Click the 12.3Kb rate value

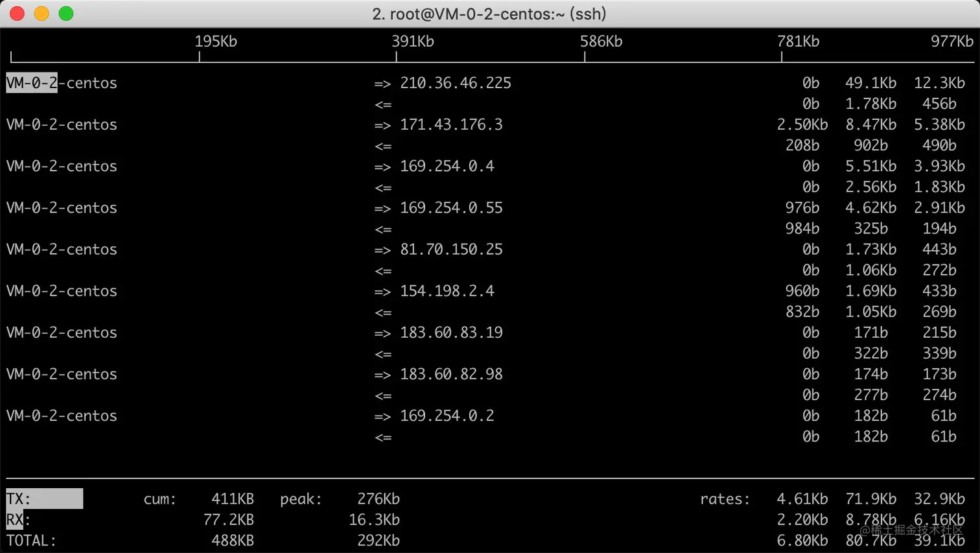940,83
